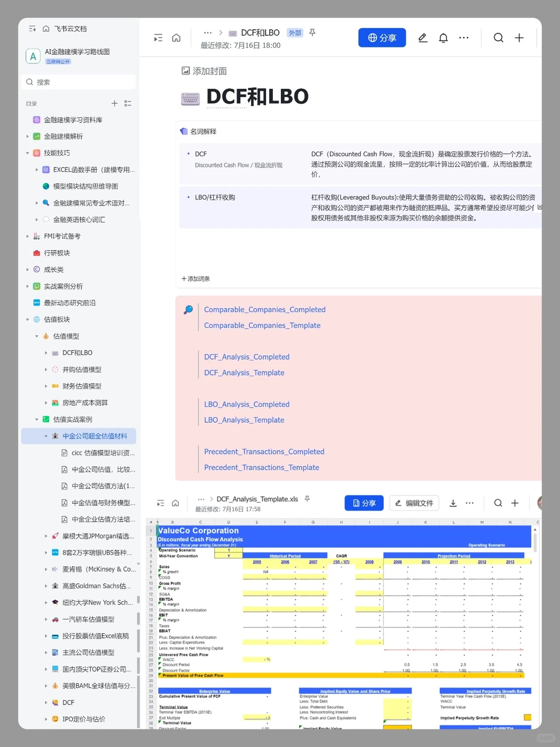Screen dimensions: 560x747
Task: Open 财务估值模型 in sidebar
Action: coord(82,386)
